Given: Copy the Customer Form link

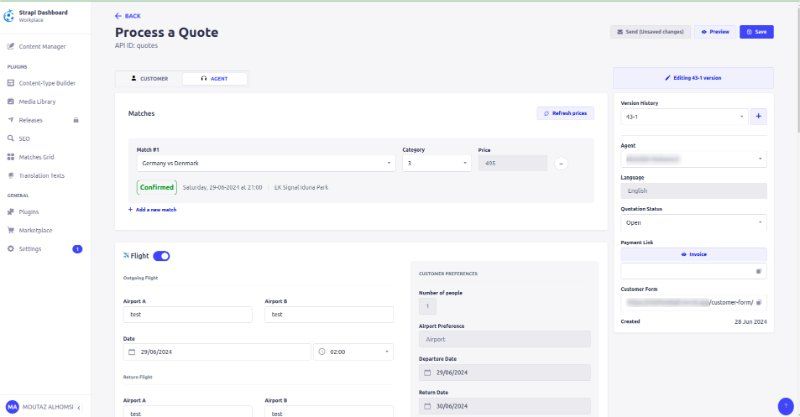Looking at the screenshot, I should click(758, 303).
